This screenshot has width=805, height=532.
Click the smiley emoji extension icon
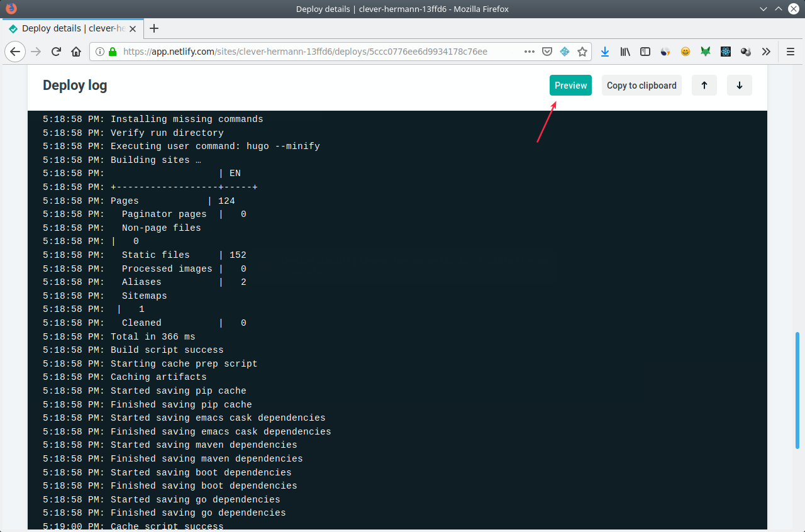[x=686, y=52]
